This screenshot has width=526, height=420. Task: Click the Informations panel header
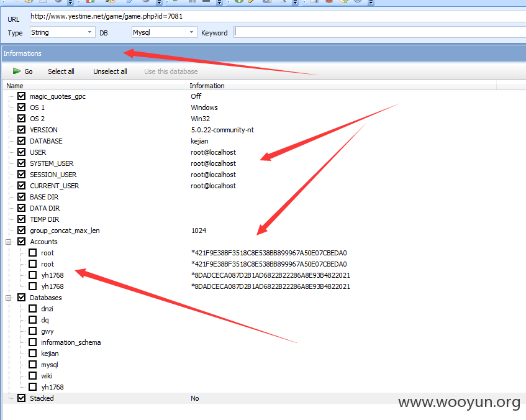(264, 53)
